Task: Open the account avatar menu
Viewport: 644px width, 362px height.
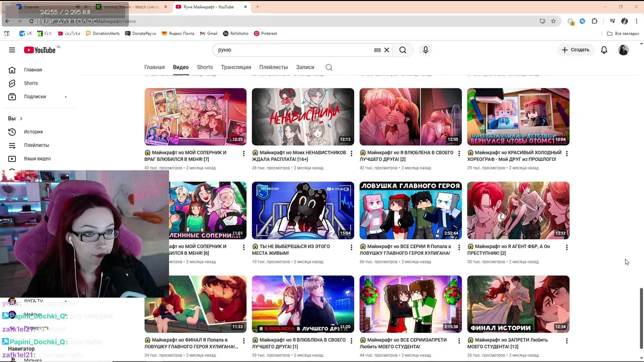Action: [623, 50]
